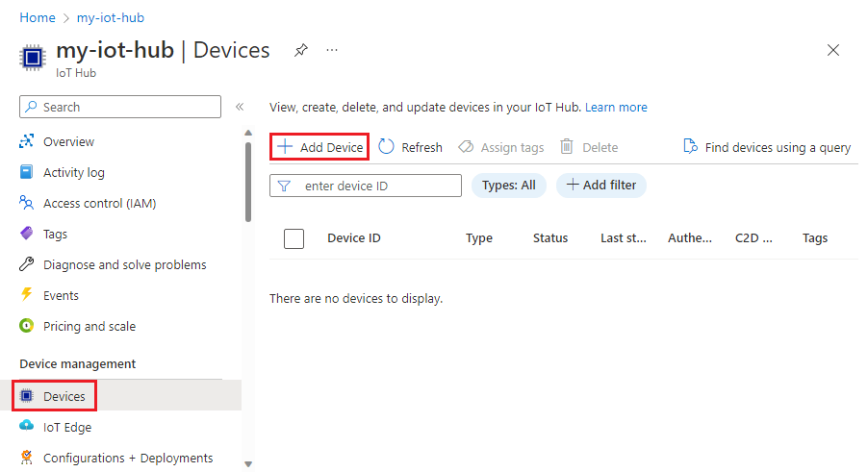
Task: Click the Refresh icon in toolbar
Action: point(387,147)
